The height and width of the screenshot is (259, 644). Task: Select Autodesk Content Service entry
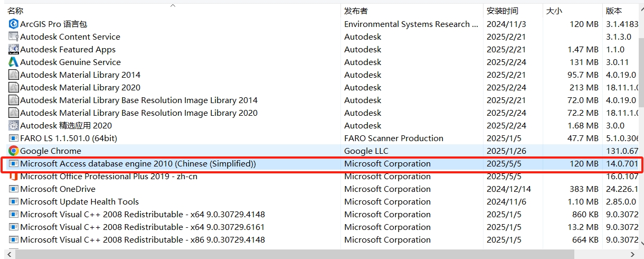pyautogui.click(x=321, y=36)
